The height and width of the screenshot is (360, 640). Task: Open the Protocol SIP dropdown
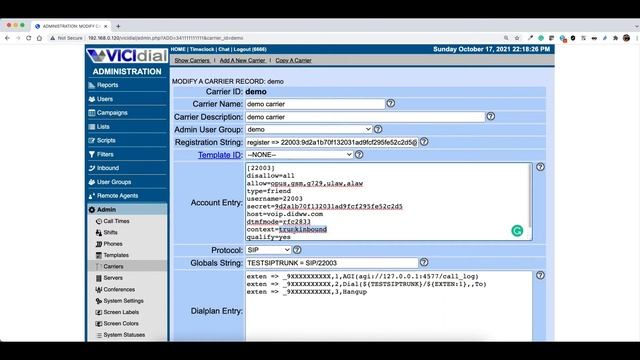268,250
